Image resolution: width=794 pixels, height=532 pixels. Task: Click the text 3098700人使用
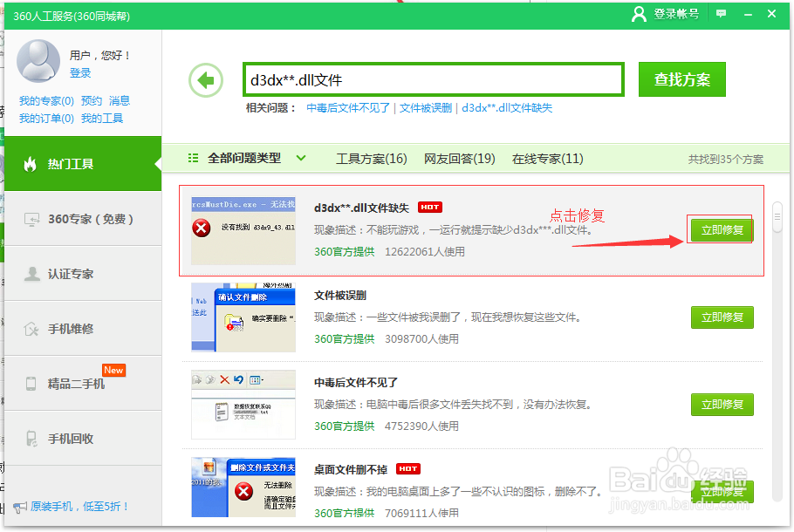421,338
